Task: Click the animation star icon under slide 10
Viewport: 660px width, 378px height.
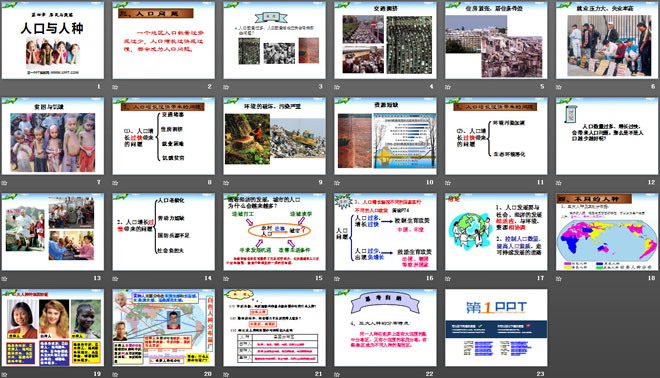Action: pos(337,183)
